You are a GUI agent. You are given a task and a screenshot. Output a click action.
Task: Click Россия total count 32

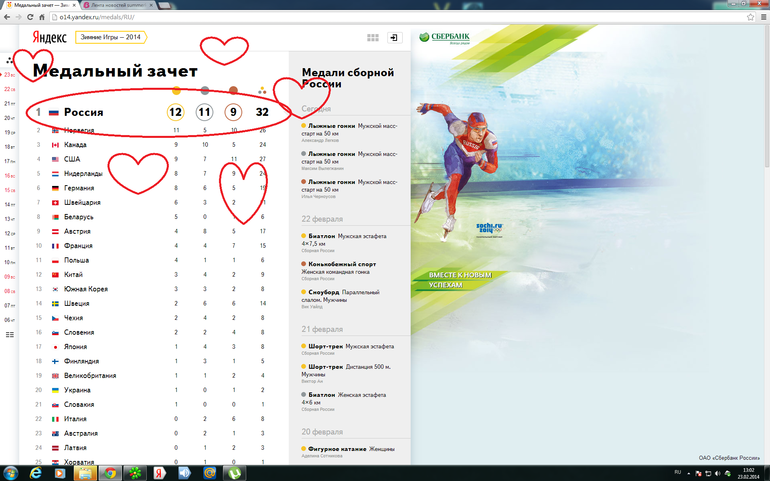[x=262, y=112]
